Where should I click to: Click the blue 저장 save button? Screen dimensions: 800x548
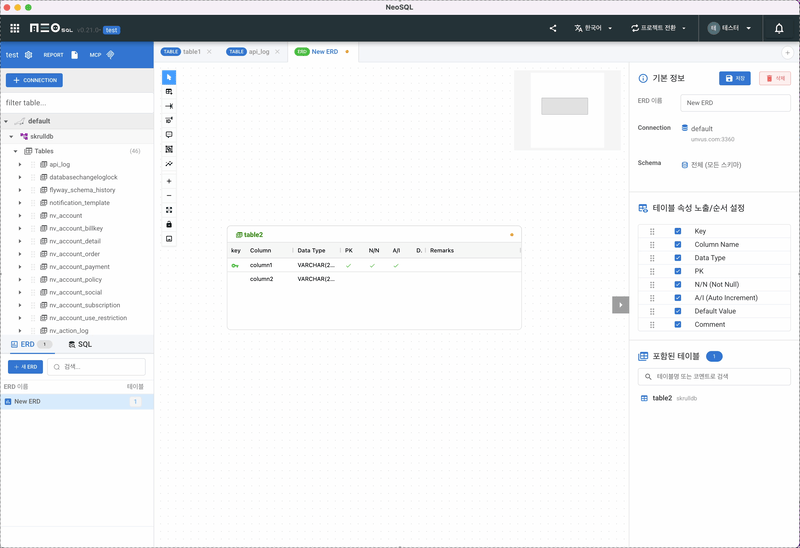(x=734, y=78)
